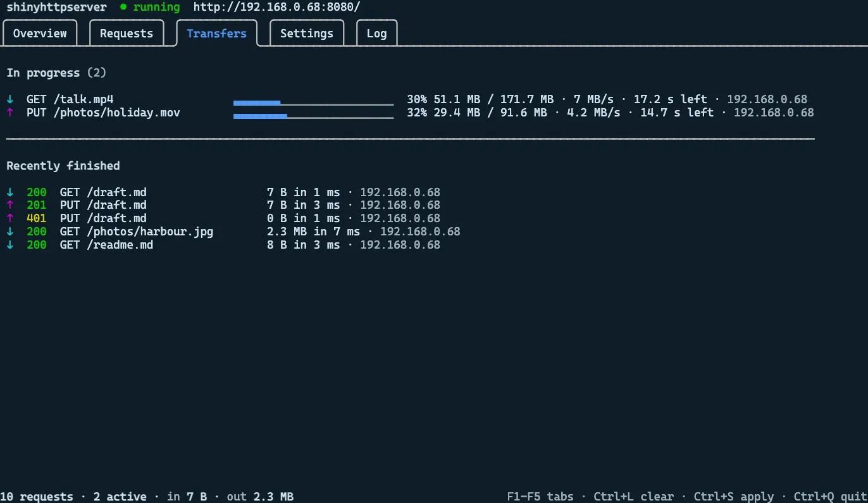This screenshot has height=503, width=868.
Task: Click the Ctrl+Q quit shortcut hint
Action: pyautogui.click(x=830, y=497)
